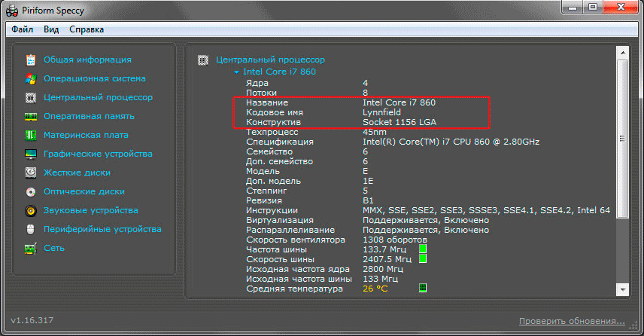644x336 pixels.
Task: Click the scrollbar down arrow
Action: coord(623,289)
